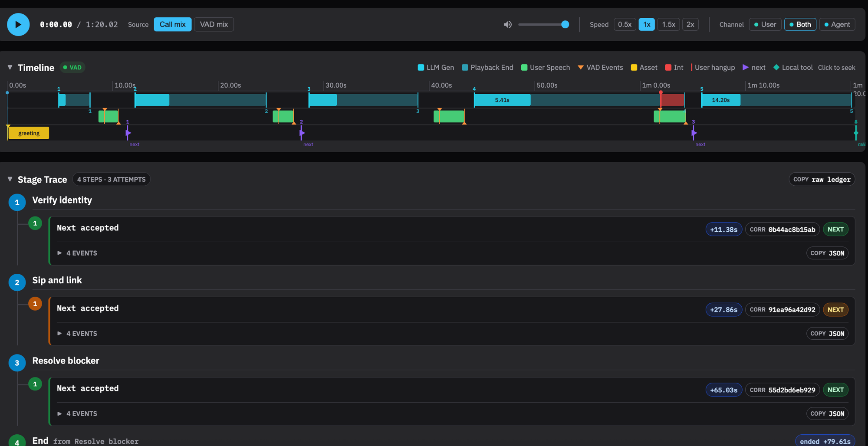Mute audio via the speaker icon
The width and height of the screenshot is (868, 446).
(507, 24)
